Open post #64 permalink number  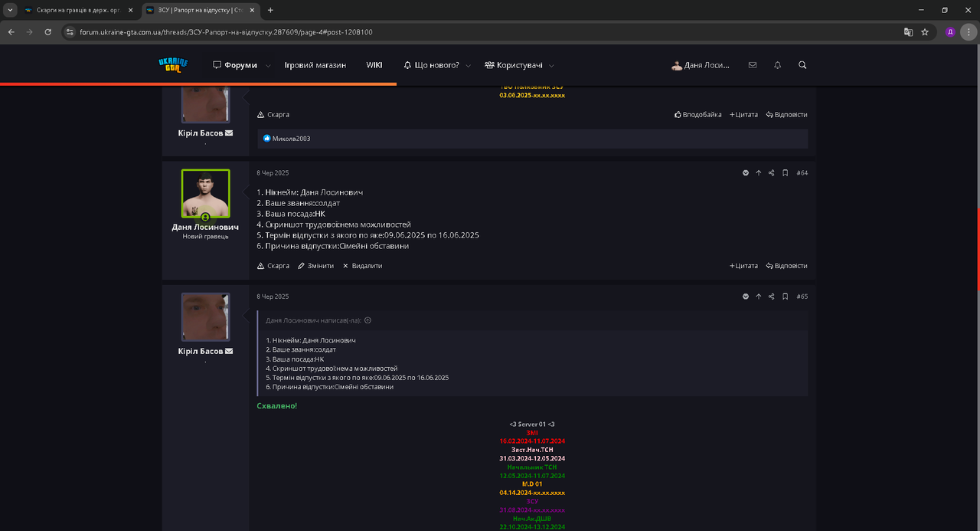[802, 173]
